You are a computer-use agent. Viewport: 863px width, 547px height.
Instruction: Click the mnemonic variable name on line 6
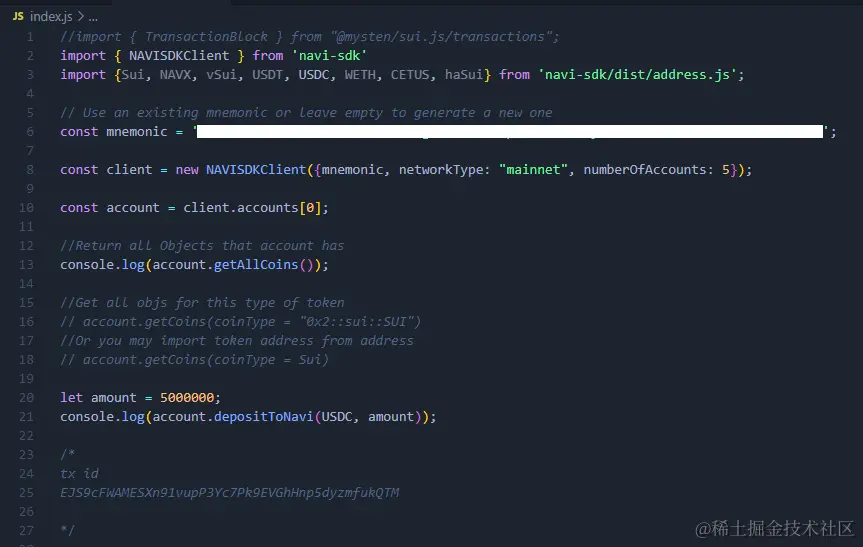(136, 132)
